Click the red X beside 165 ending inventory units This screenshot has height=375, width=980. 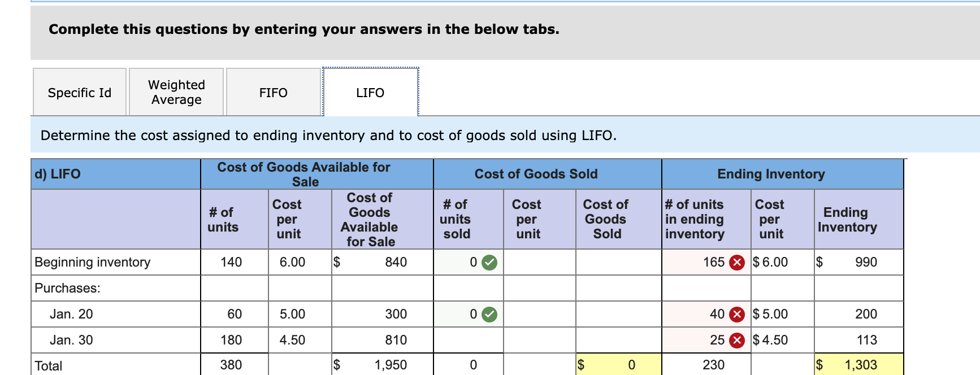[736, 261]
